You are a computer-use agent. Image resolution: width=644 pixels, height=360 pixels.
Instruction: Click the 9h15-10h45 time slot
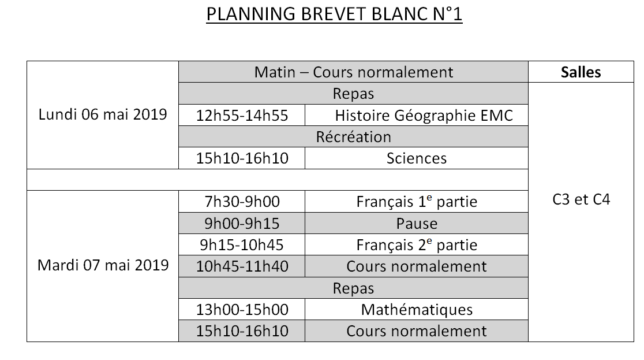[x=242, y=245]
